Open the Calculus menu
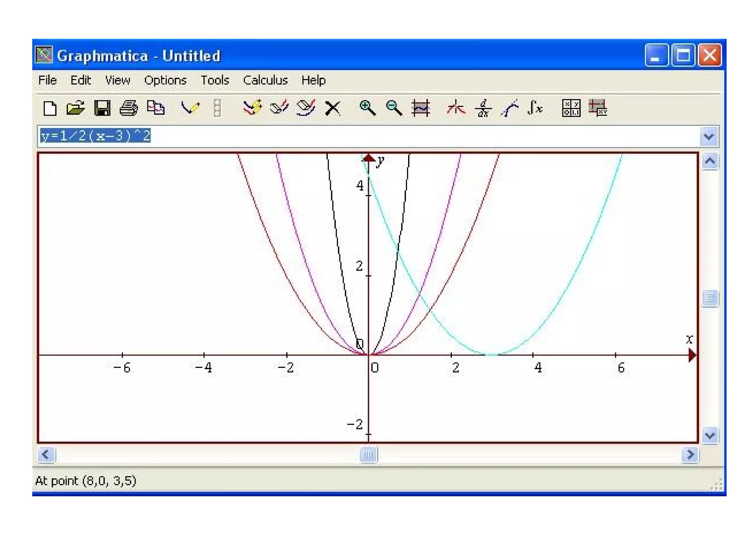This screenshot has height=560, width=747. pyautogui.click(x=265, y=80)
